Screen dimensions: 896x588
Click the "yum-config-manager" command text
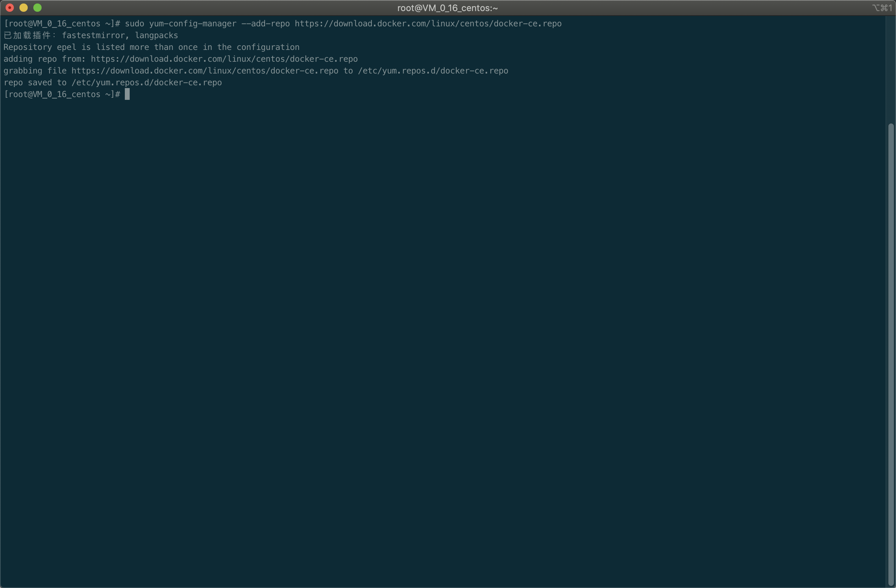tap(193, 24)
